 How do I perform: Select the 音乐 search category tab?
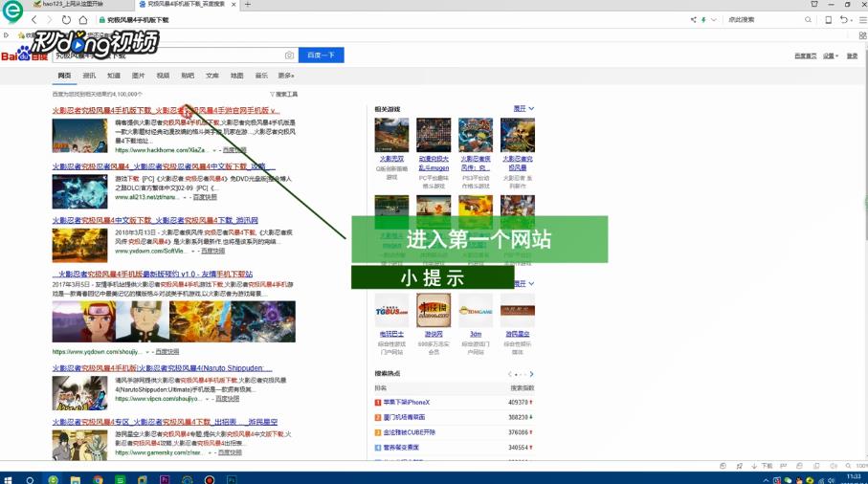click(x=261, y=76)
